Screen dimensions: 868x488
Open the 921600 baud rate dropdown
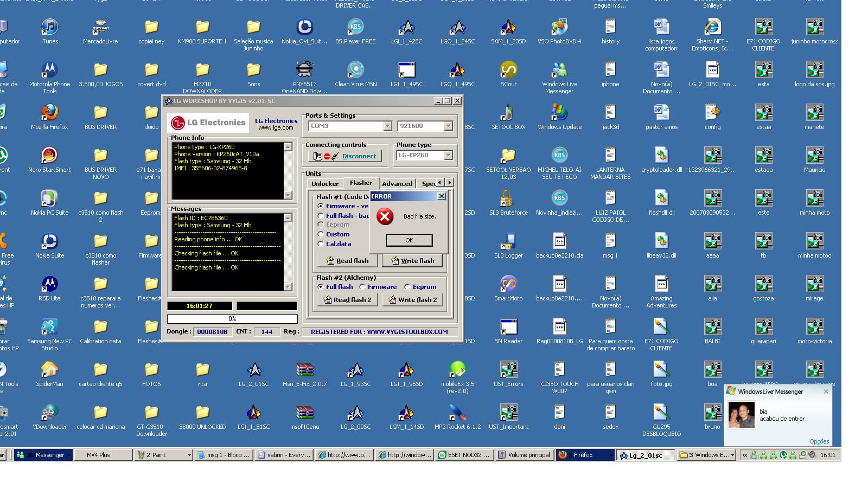point(448,126)
